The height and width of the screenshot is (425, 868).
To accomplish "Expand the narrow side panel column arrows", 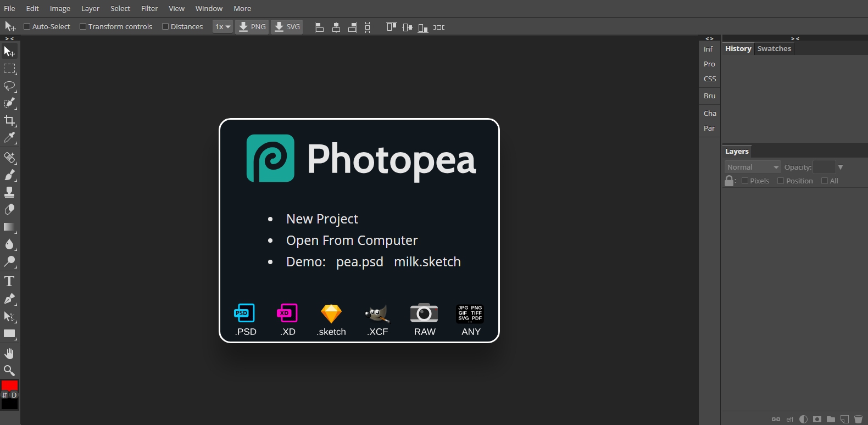I will [709, 38].
